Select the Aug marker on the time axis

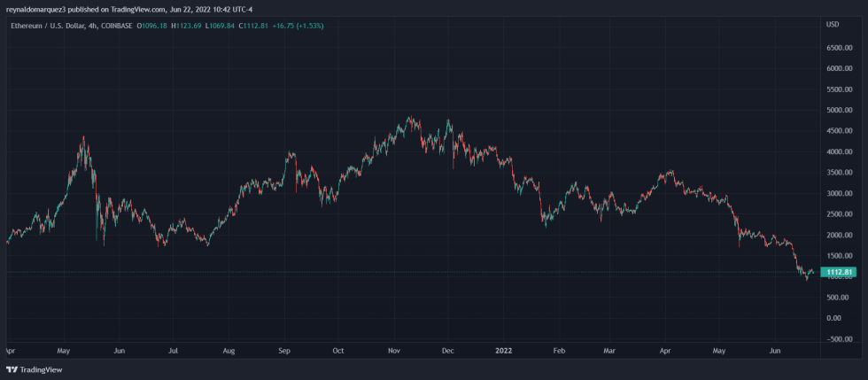229,351
